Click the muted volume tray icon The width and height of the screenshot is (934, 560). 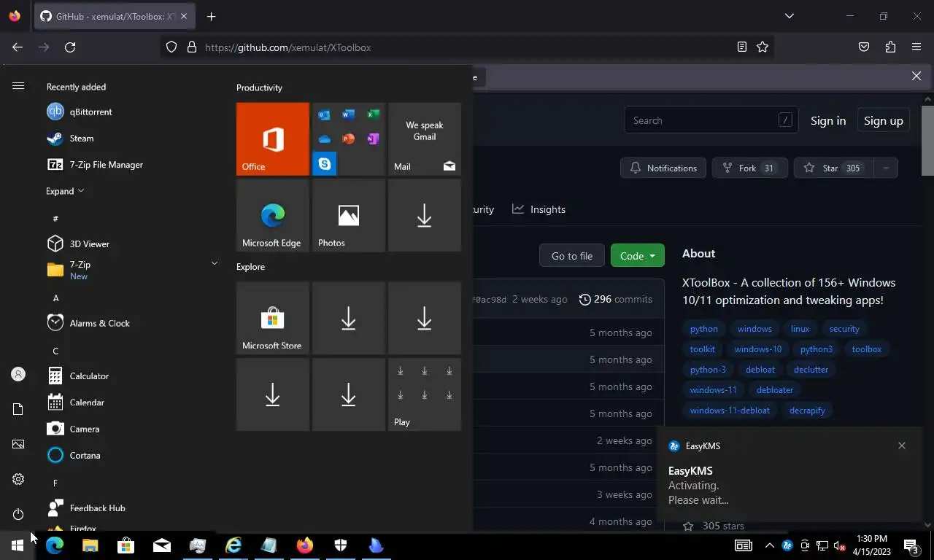(x=839, y=545)
